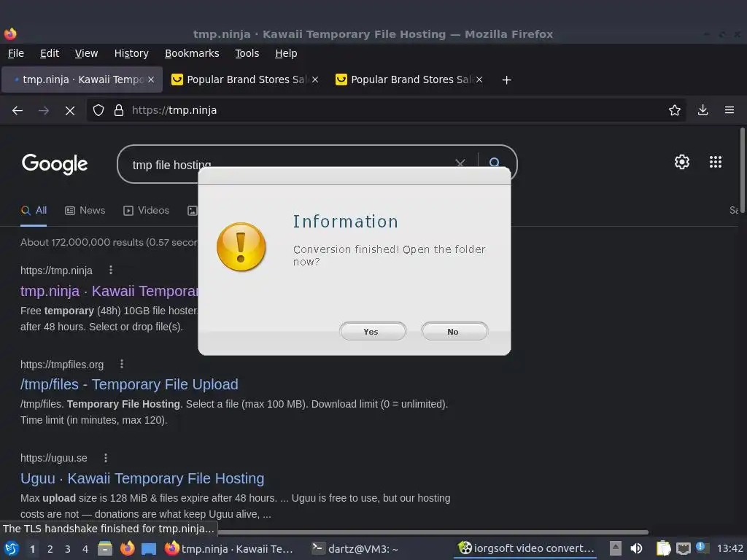
Task: Open the tracking protection shield
Action: point(98,111)
